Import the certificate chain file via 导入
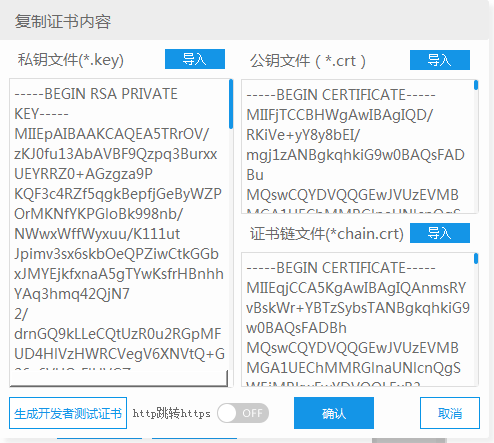The width and height of the screenshot is (494, 443). (x=440, y=233)
